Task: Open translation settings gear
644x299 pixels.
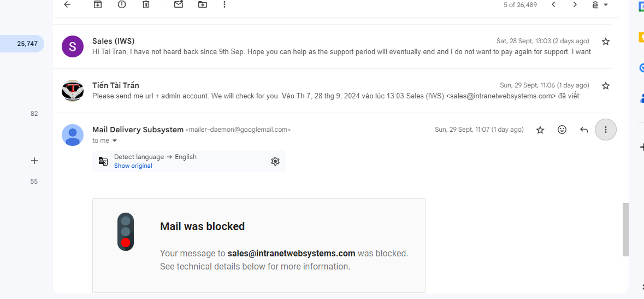Action: coord(275,161)
